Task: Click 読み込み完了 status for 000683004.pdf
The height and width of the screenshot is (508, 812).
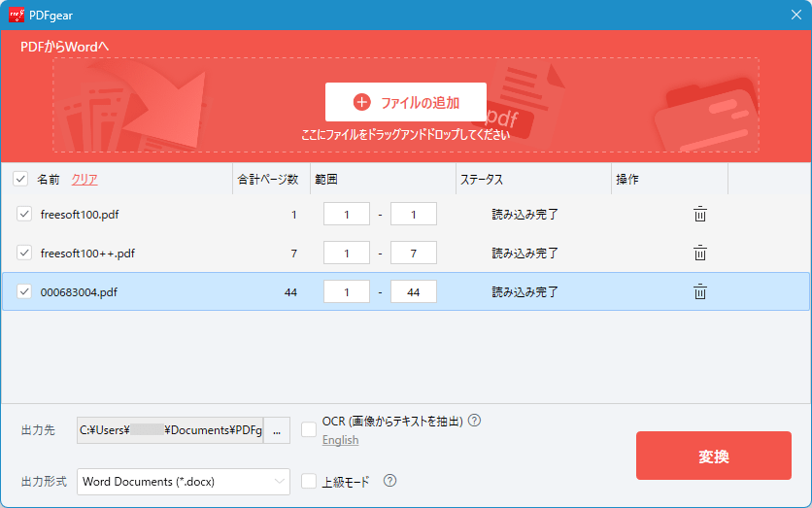Action: [524, 292]
